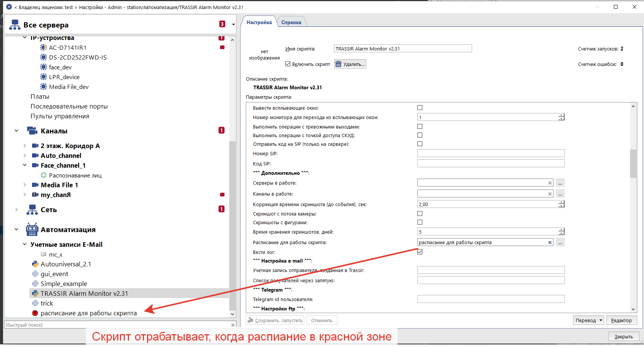The image size is (644, 347).
Task: Click the Face_channel_1 camera icon
Action: 35,165
